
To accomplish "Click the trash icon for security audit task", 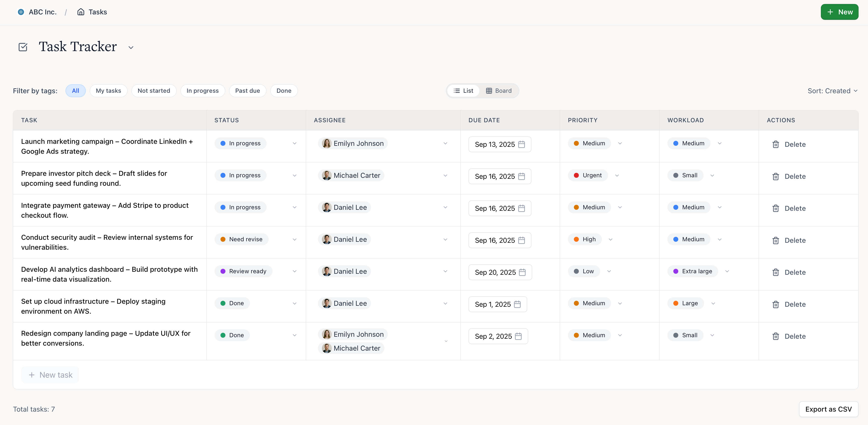I will (x=776, y=240).
